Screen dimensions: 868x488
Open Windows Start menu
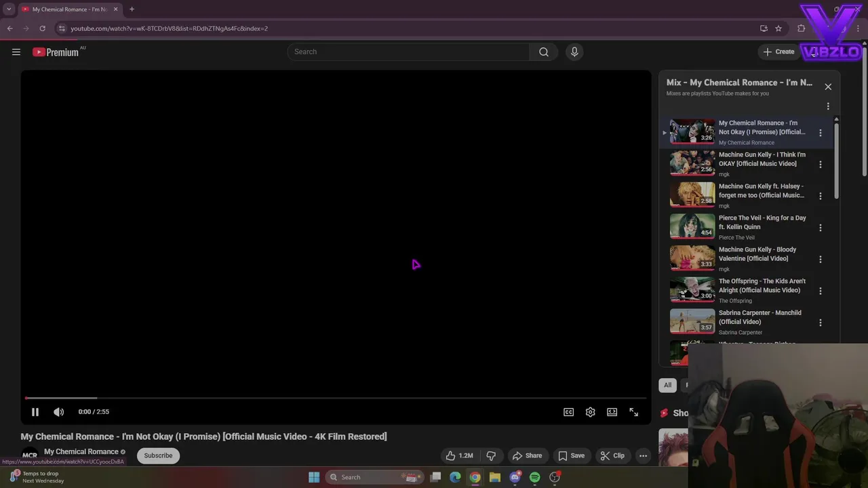[314, 477]
